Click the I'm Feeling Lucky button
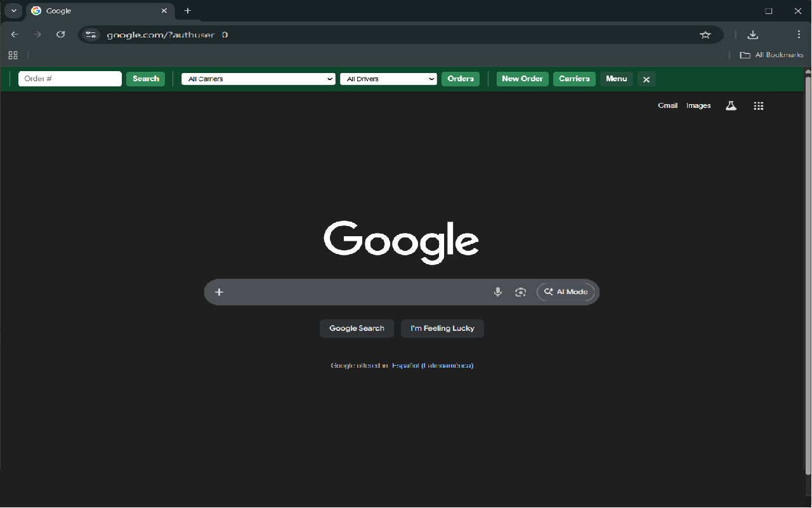The width and height of the screenshot is (812, 508). (442, 328)
